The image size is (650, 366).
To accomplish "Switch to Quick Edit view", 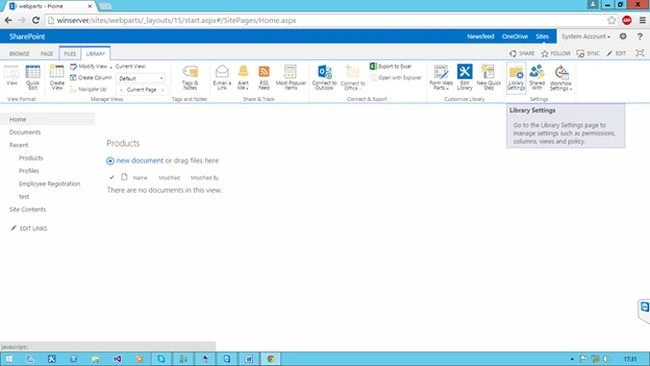I will [33, 78].
